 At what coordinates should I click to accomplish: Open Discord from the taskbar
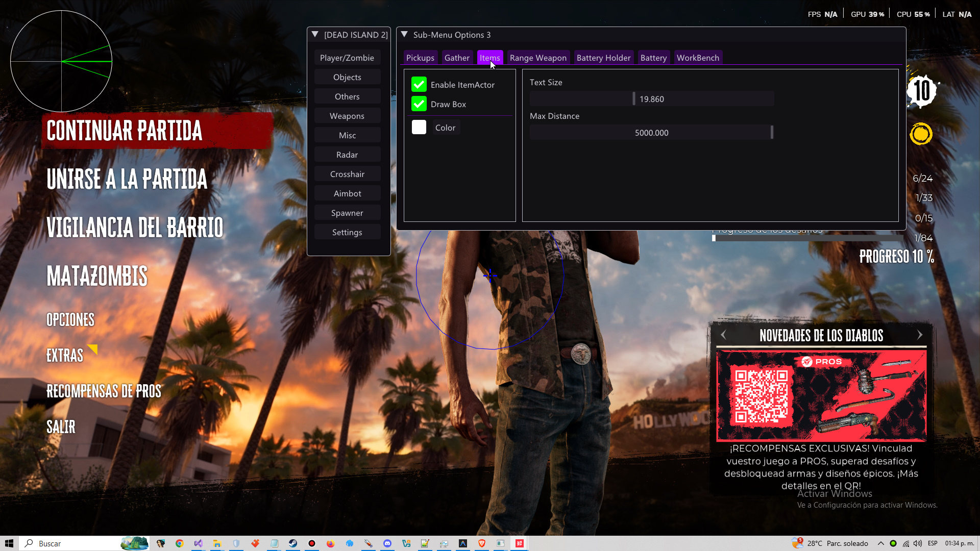click(x=387, y=543)
